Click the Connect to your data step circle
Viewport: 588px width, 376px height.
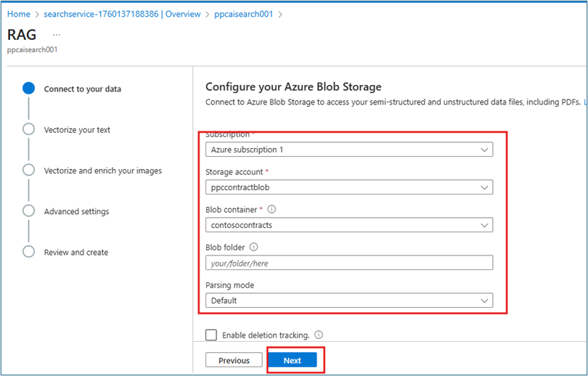click(x=28, y=89)
